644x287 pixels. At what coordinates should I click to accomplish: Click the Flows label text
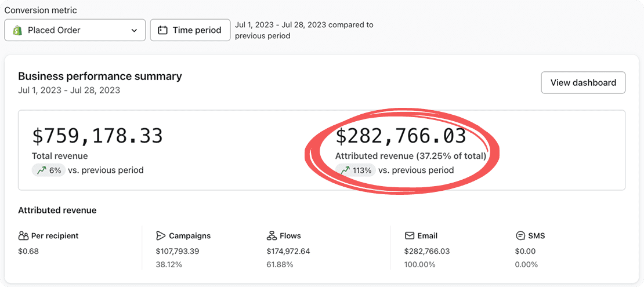click(x=290, y=235)
